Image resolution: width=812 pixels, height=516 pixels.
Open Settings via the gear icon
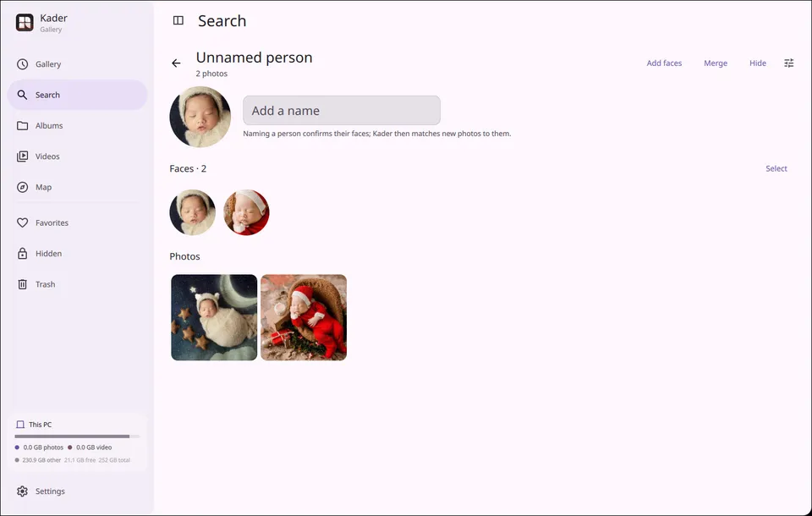22,491
